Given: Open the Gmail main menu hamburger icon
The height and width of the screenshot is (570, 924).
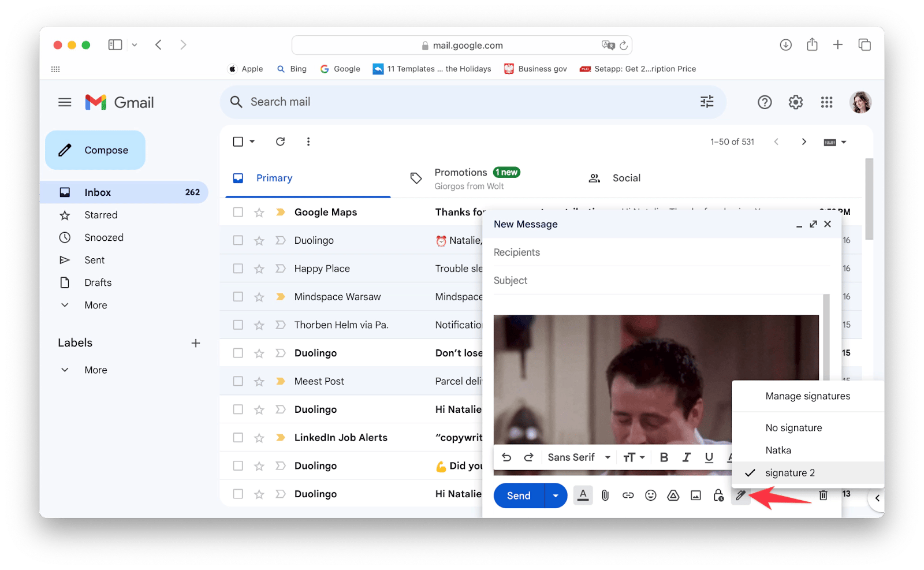Looking at the screenshot, I should coord(65,102).
